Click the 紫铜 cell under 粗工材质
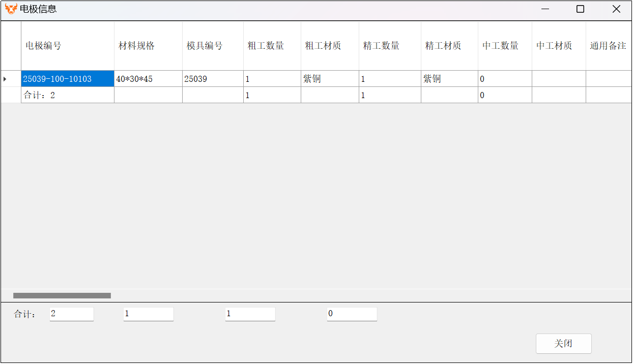The image size is (633, 364). [329, 79]
